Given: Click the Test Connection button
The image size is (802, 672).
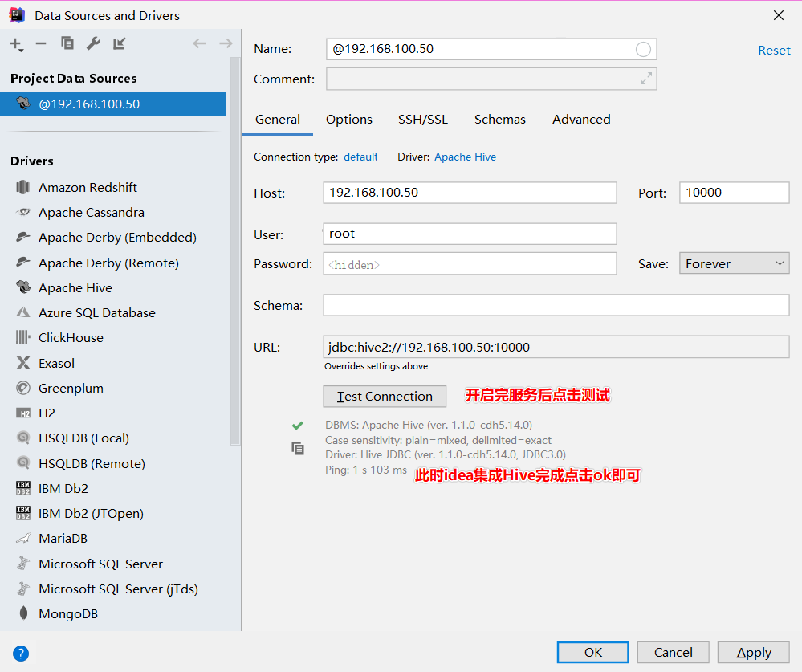Looking at the screenshot, I should [384, 396].
